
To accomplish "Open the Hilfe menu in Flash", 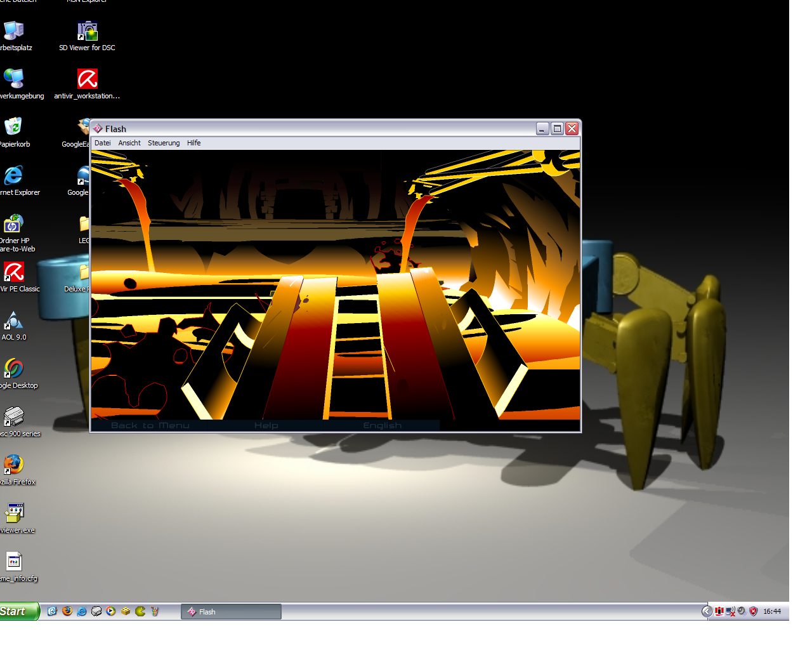I will point(194,143).
